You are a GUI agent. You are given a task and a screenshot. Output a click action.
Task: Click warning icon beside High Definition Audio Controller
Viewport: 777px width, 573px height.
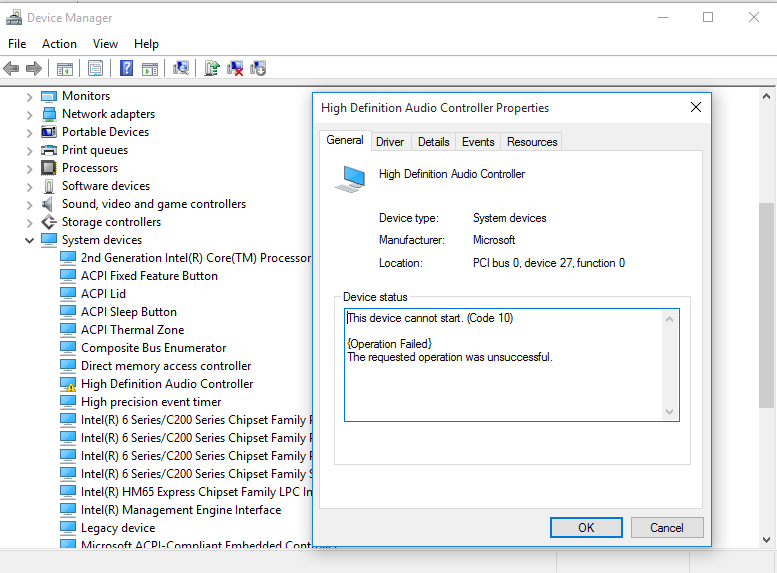coord(68,384)
